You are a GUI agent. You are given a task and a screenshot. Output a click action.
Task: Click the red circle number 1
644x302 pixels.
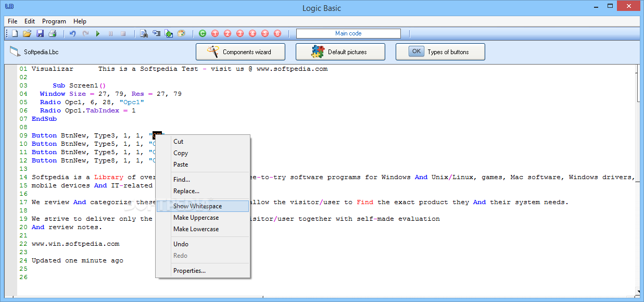215,33
